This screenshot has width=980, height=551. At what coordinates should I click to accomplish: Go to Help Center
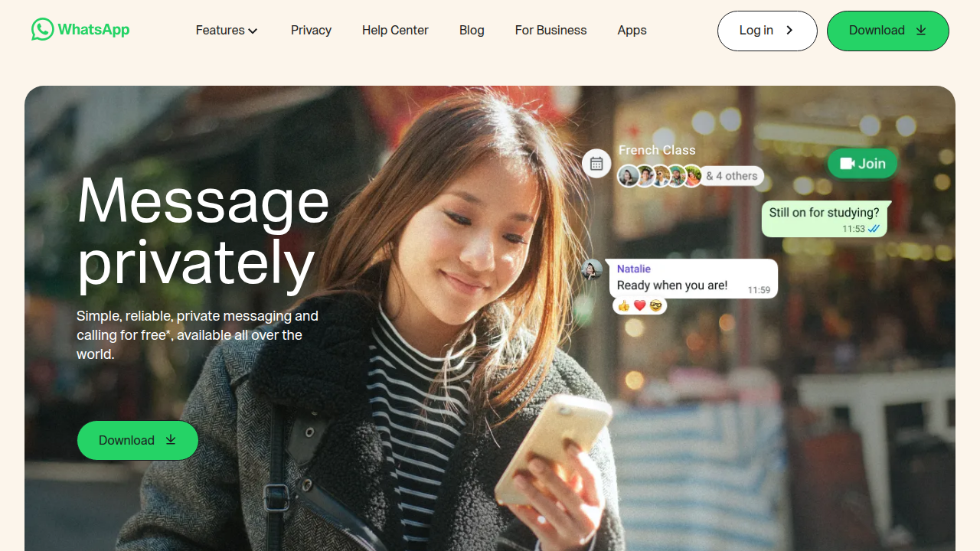tap(395, 31)
